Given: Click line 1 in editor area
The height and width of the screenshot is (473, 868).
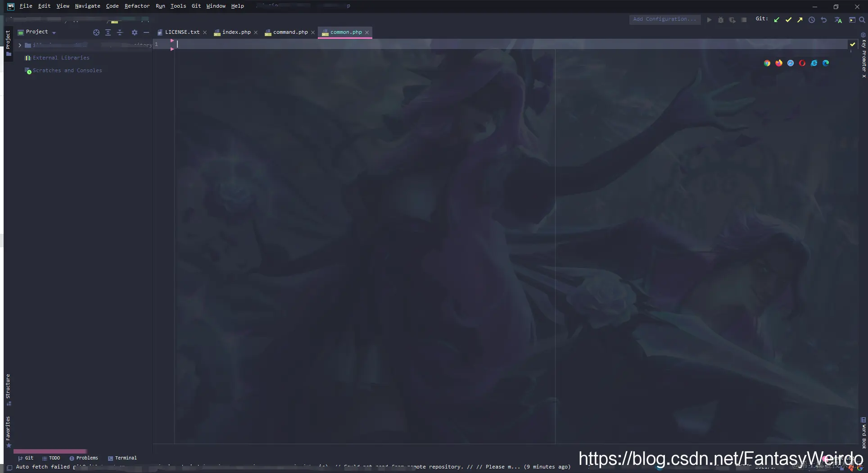Looking at the screenshot, I should click(511, 44).
